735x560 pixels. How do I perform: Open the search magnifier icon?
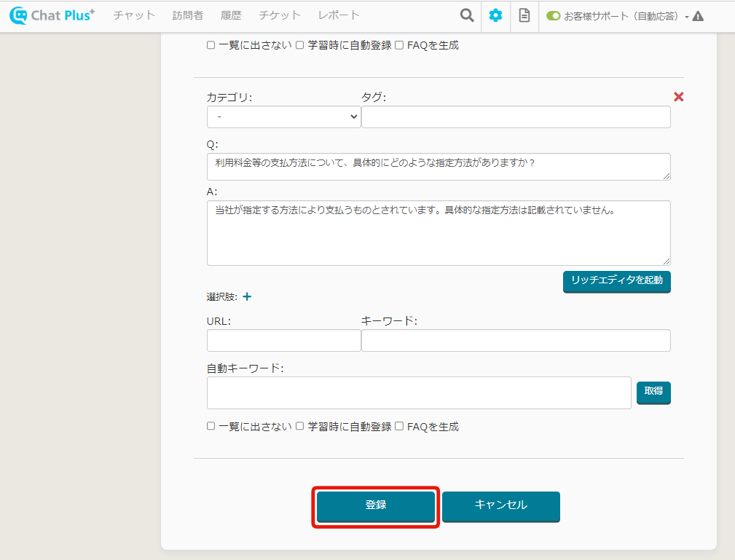point(466,15)
